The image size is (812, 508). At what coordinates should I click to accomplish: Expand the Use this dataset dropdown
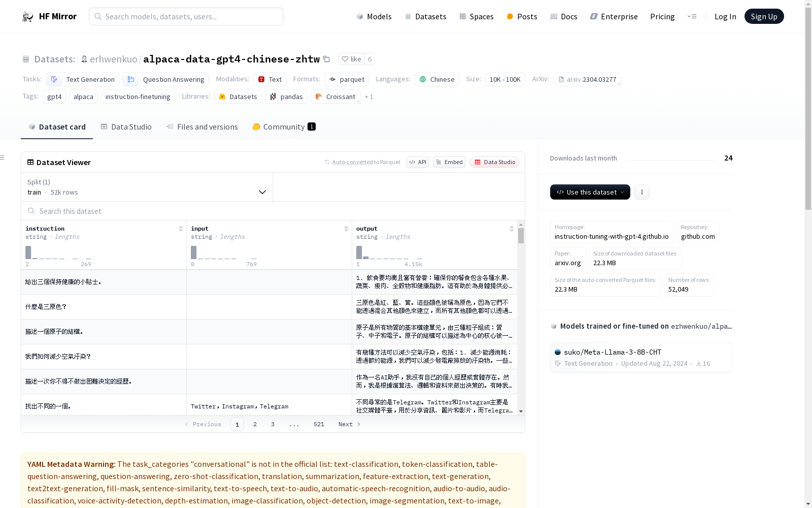(x=590, y=192)
